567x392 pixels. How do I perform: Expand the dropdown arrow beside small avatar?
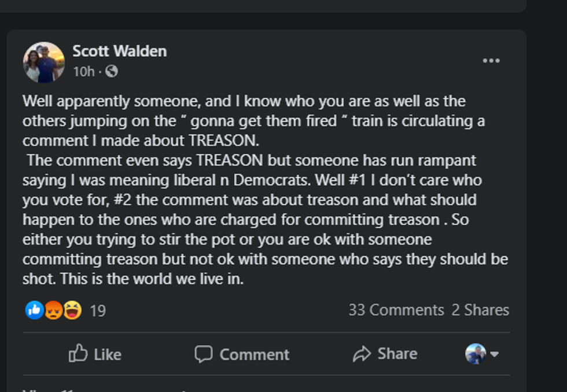coord(494,354)
